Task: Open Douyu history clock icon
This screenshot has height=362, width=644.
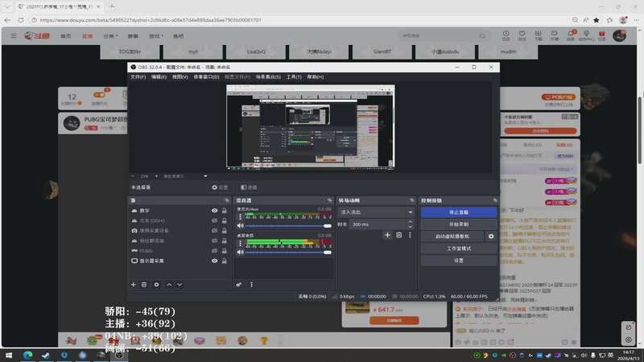Action: click(506, 35)
